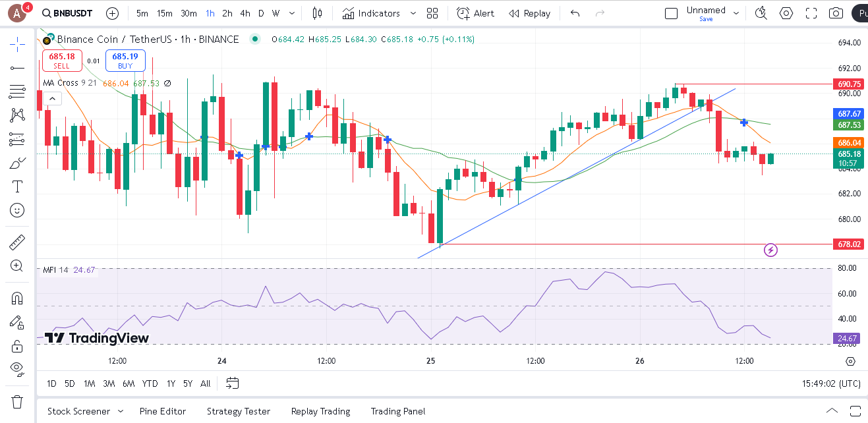Image resolution: width=868 pixels, height=423 pixels.
Task: Open the Unnamed layout dropdown arrow
Action: coord(737,13)
